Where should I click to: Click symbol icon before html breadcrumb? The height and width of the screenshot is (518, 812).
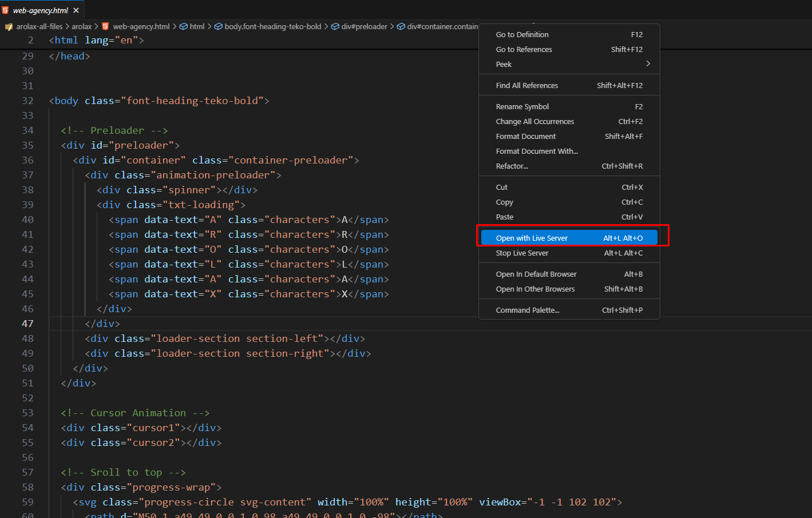184,26
